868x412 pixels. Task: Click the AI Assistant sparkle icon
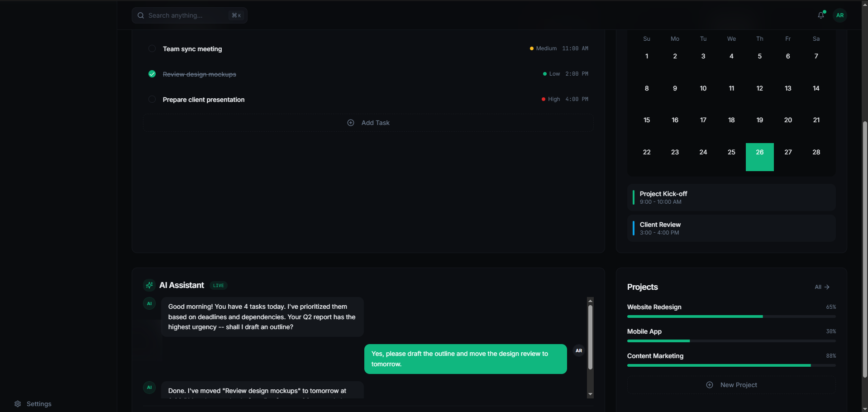pos(149,285)
